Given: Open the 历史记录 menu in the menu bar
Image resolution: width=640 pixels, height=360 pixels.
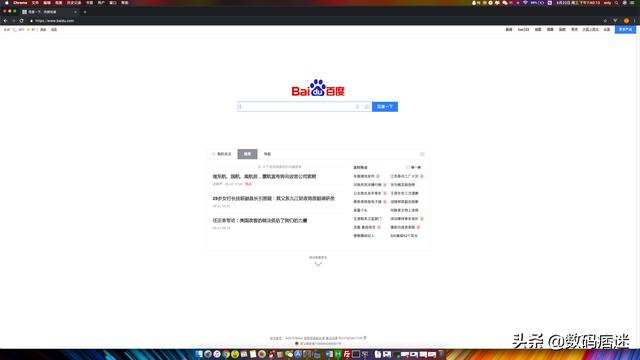Looking at the screenshot, I should [74, 2].
